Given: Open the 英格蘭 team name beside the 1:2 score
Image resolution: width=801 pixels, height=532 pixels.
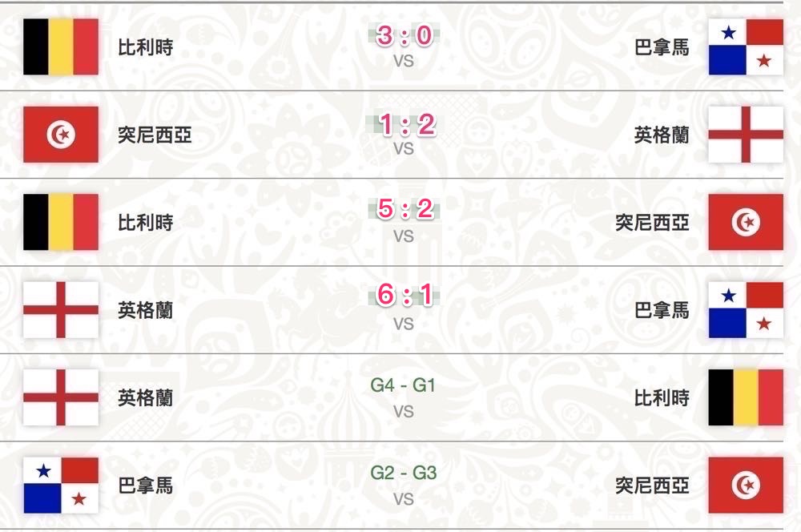Looking at the screenshot, I should 662,135.
